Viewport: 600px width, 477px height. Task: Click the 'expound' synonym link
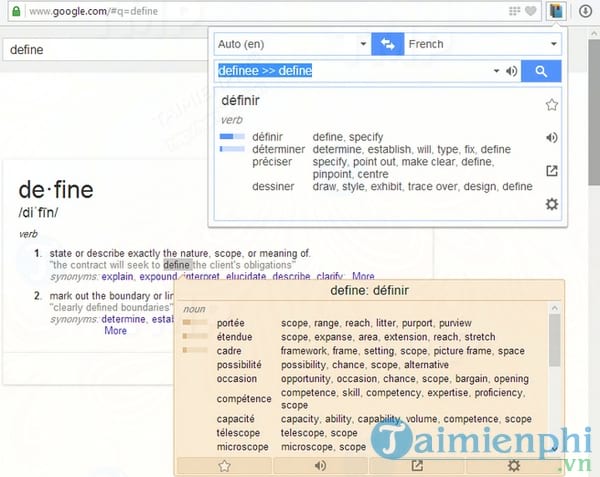point(158,277)
